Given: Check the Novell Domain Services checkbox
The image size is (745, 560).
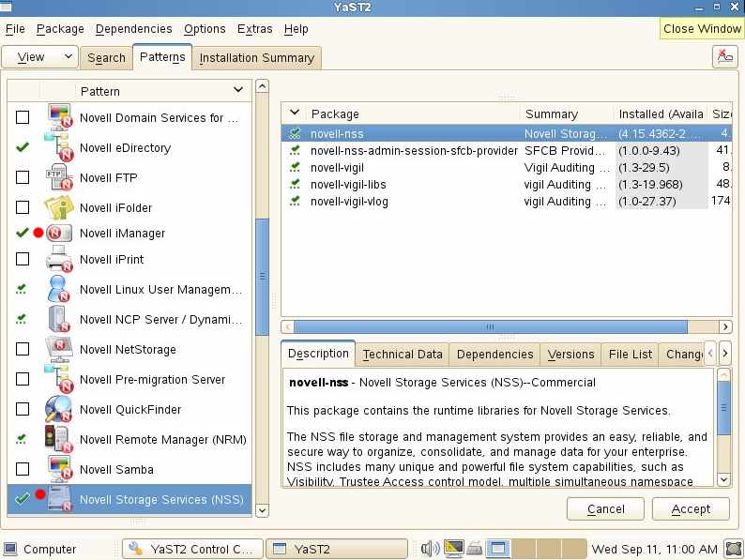Looking at the screenshot, I should 23,117.
